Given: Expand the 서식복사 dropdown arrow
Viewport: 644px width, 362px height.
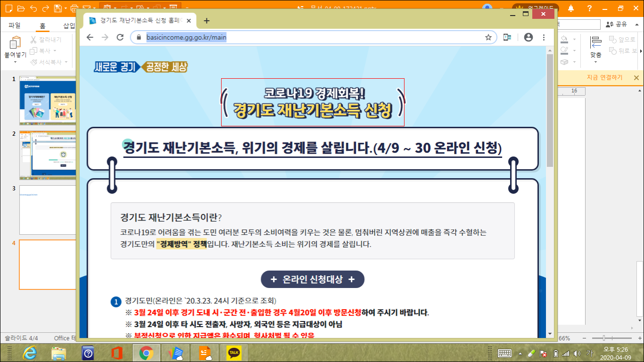Looking at the screenshot, I should tap(66, 62).
